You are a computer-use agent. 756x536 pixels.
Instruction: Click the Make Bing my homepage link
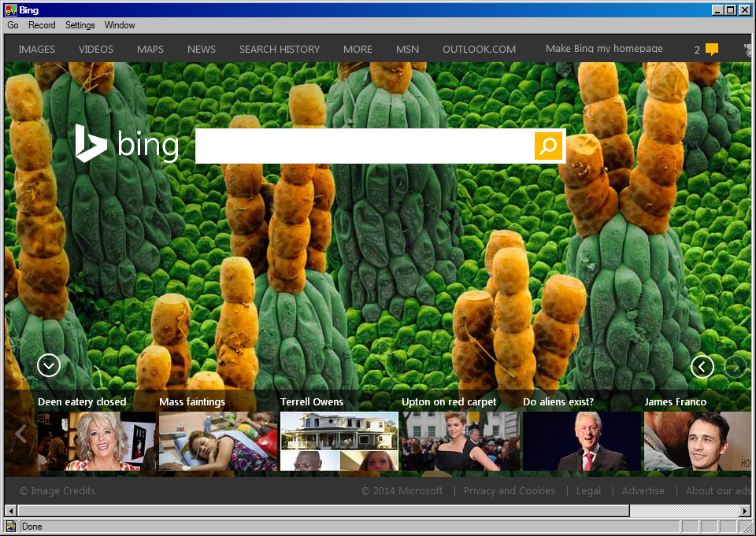[x=604, y=49]
